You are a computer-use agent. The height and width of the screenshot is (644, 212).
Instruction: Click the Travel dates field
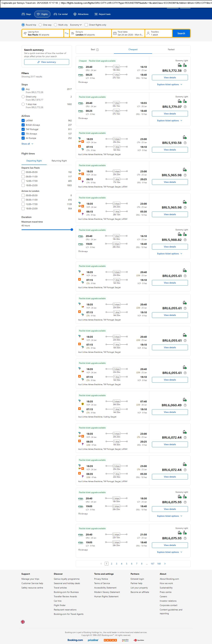pyautogui.click(x=128, y=33)
